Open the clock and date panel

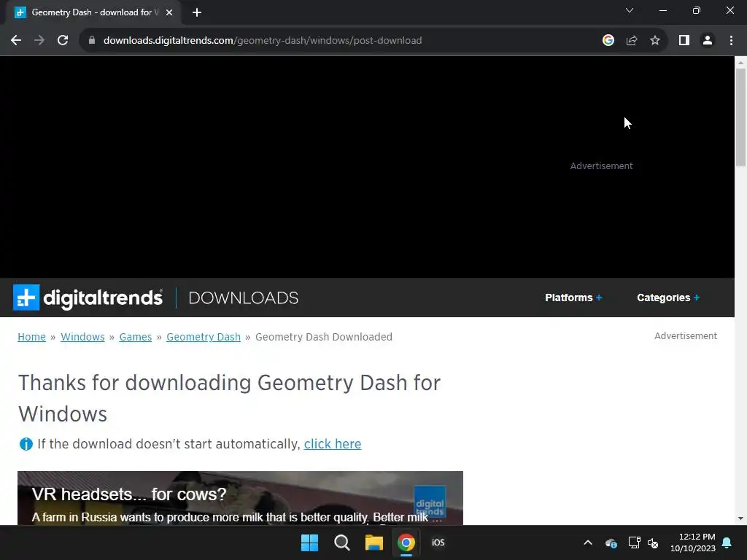point(693,542)
